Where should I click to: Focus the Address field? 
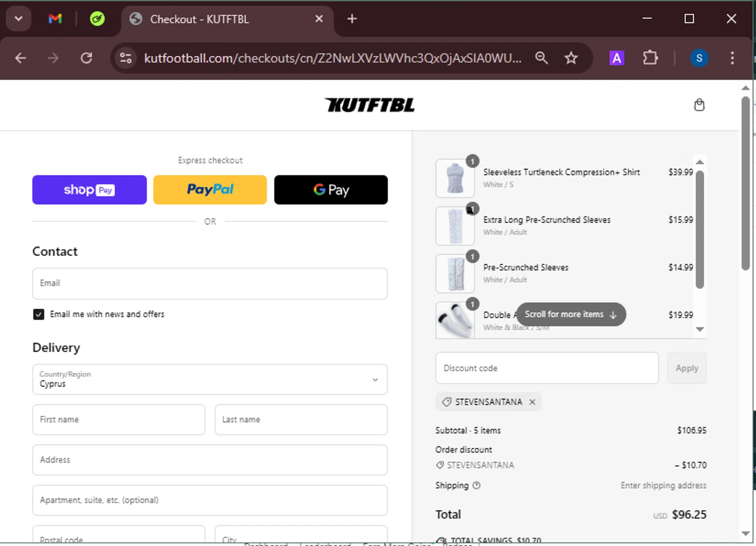210,460
